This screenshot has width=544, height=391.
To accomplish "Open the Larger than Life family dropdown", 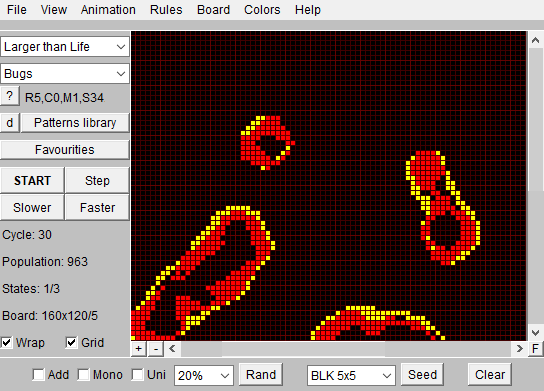I will point(65,47).
